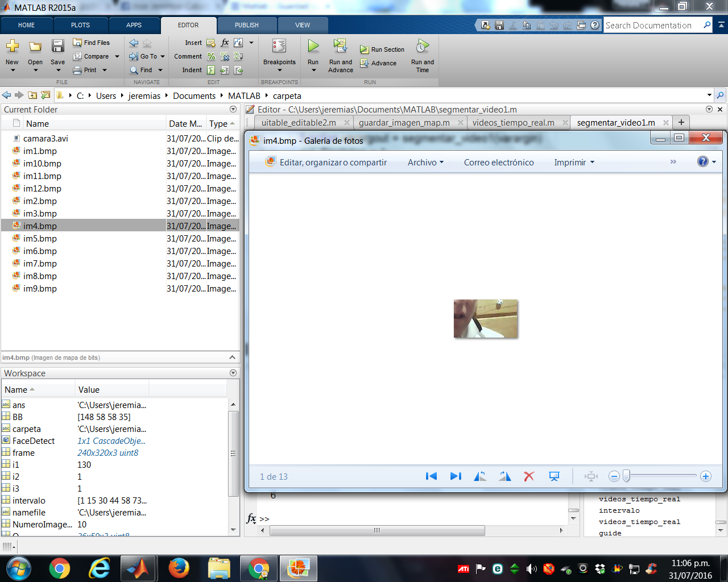
Task: Open the guardar_imagen_map.m editor tab
Action: (404, 123)
